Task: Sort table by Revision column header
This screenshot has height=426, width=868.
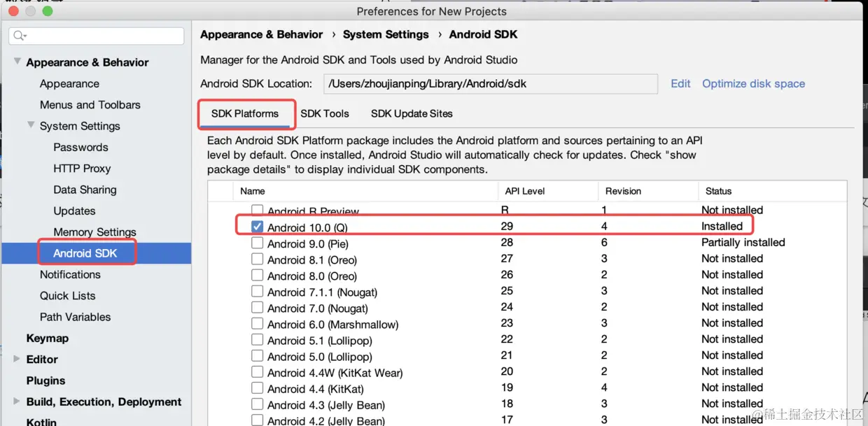Action: 647,191
